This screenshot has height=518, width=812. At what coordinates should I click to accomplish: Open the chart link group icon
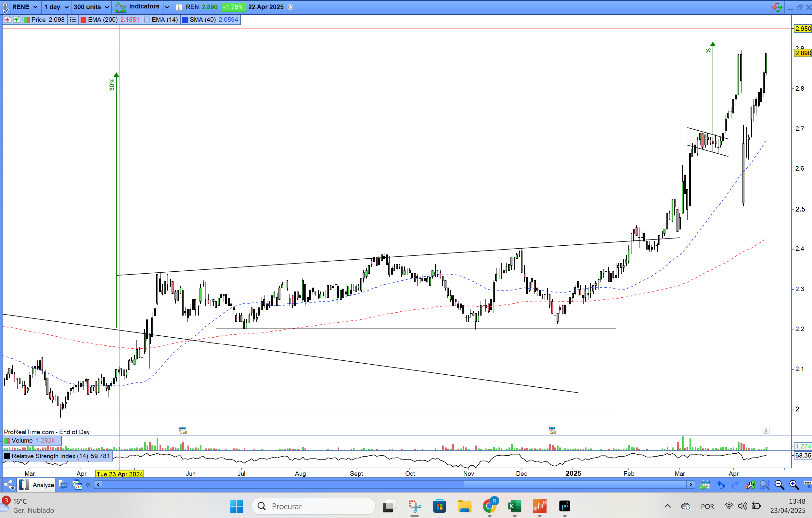(5, 7)
